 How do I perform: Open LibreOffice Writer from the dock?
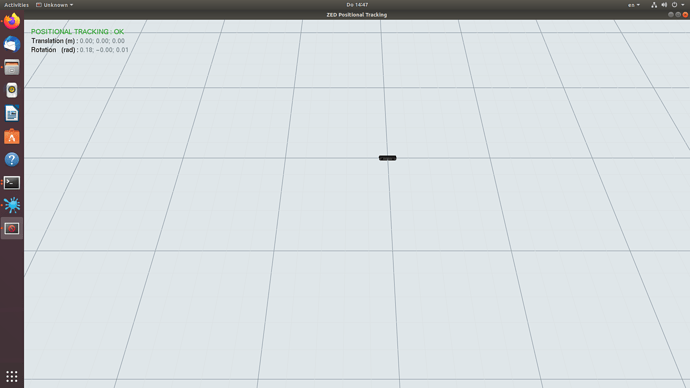12,113
